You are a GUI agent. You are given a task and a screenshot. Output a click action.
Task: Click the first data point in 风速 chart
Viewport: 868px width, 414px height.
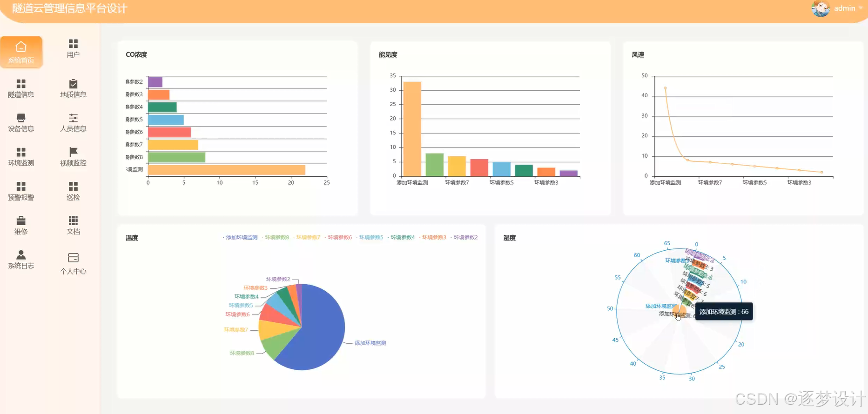coord(665,88)
